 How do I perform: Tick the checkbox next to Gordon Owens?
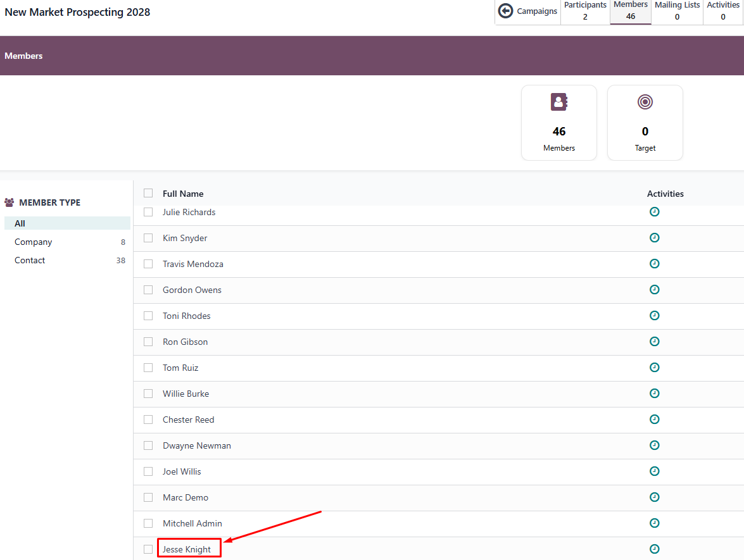coord(148,290)
